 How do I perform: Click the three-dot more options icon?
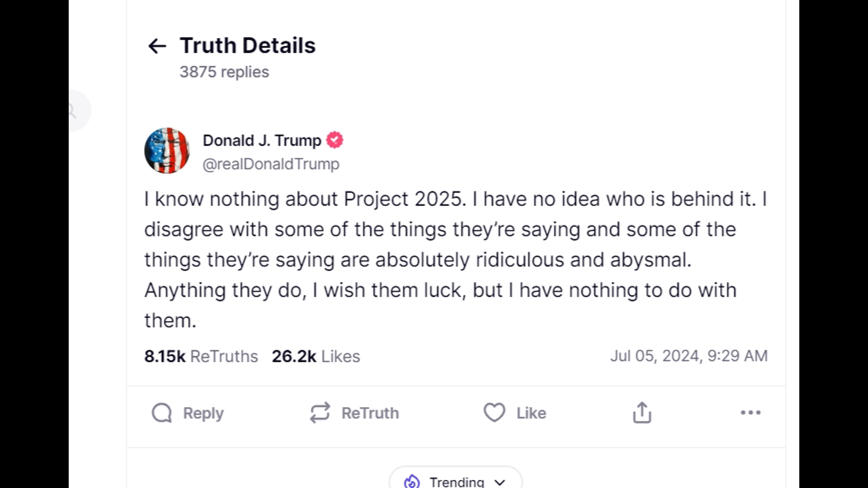click(750, 413)
